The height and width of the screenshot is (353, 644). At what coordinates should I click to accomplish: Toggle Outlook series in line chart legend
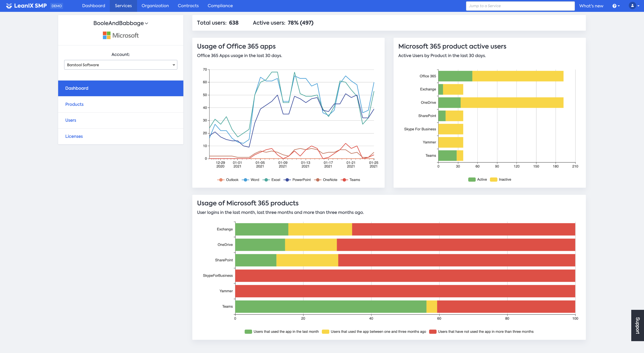(221, 180)
